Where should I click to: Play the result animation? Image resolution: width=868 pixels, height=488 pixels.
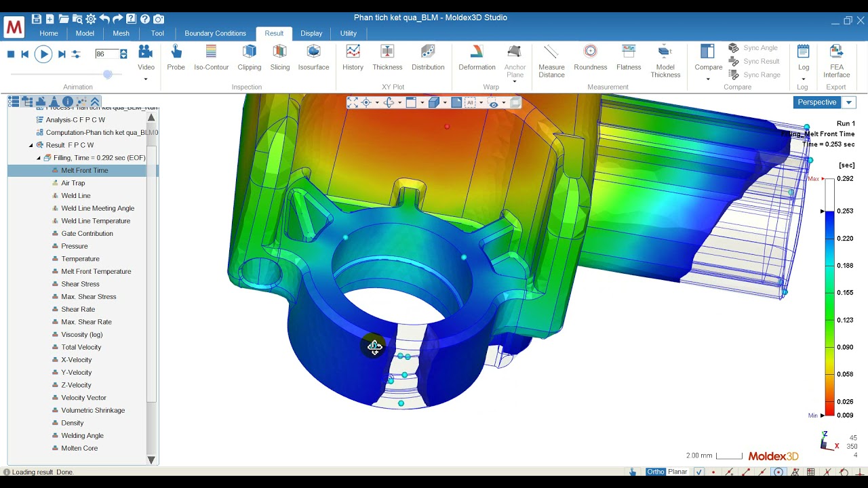tap(43, 54)
